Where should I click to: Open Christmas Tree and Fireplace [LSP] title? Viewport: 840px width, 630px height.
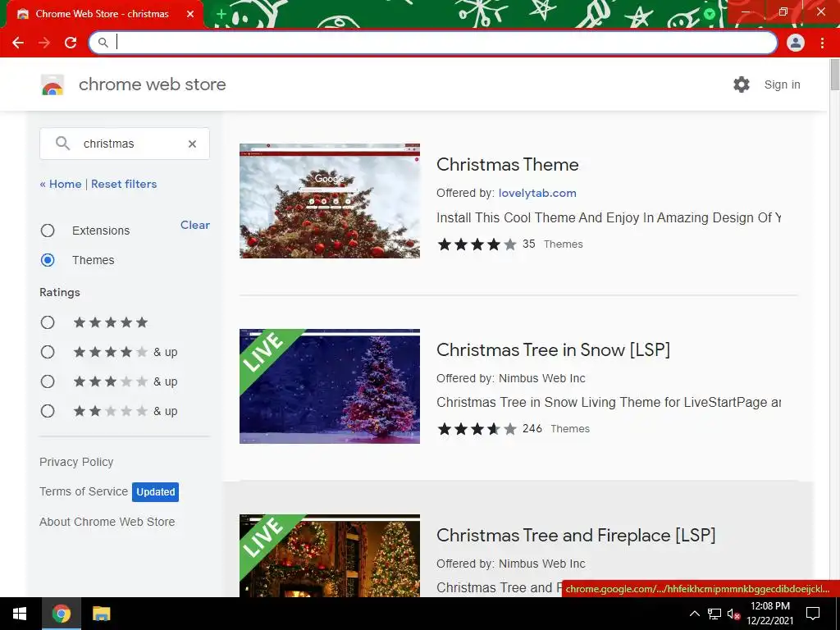click(x=576, y=535)
